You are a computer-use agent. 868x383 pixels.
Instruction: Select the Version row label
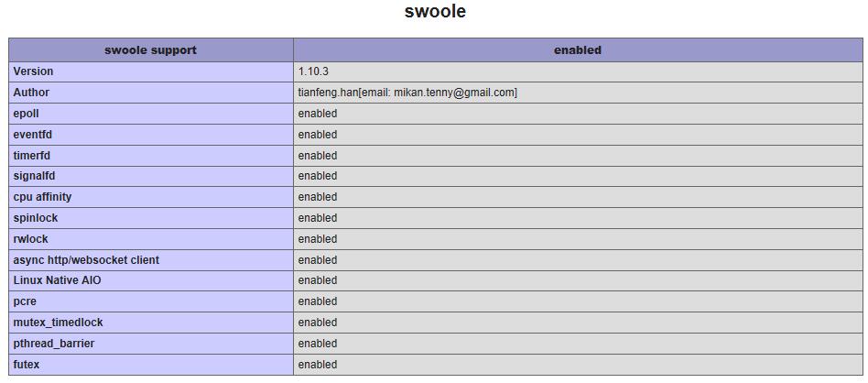pos(33,71)
